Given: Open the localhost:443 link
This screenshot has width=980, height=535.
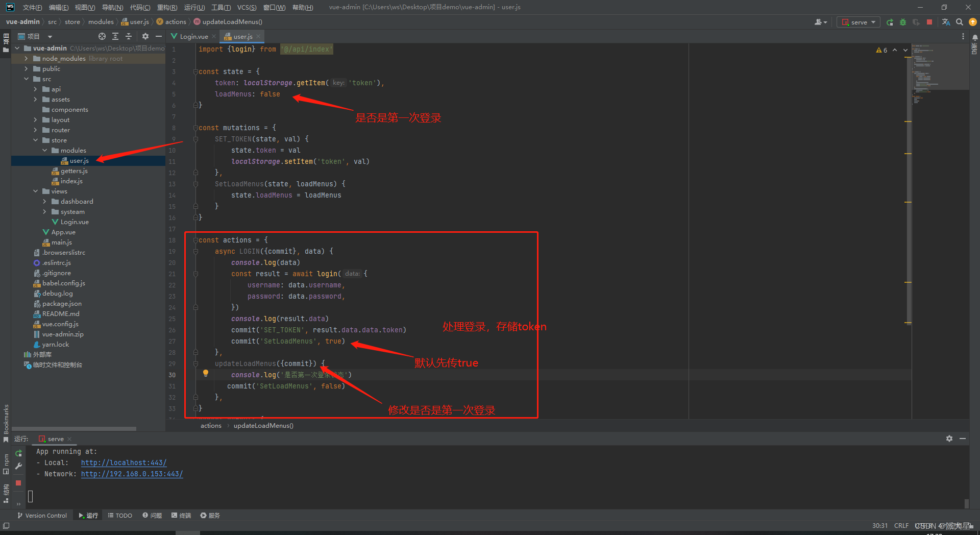Looking at the screenshot, I should (x=124, y=463).
